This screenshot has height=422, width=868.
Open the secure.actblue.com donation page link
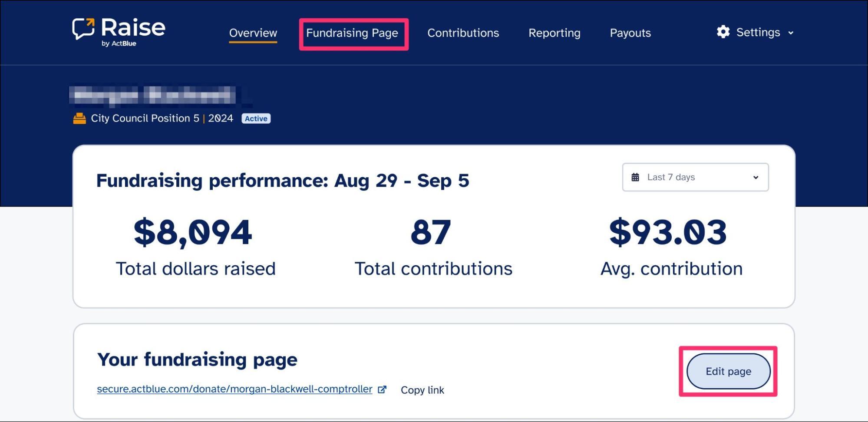[234, 389]
